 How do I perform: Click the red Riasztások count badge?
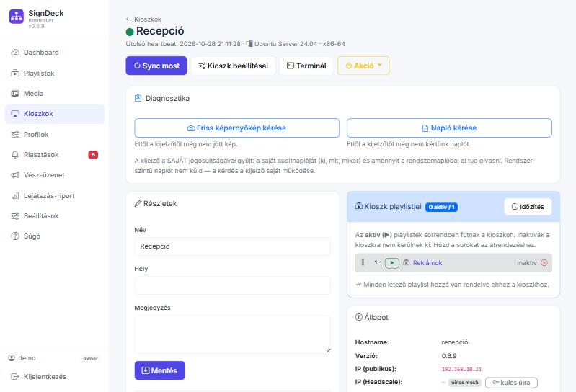93,154
